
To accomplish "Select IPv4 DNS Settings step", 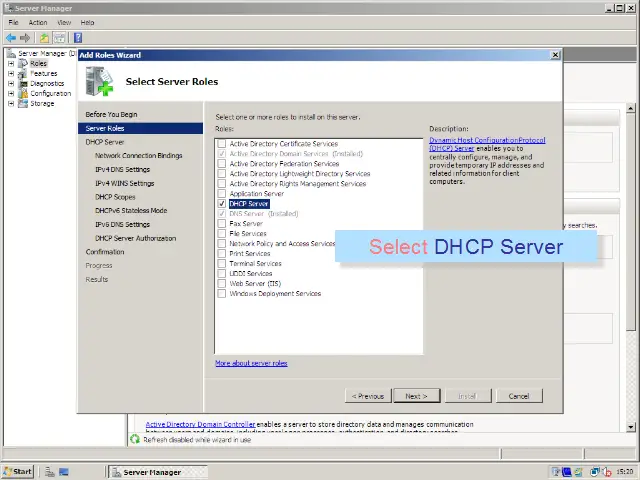I will (122, 169).
